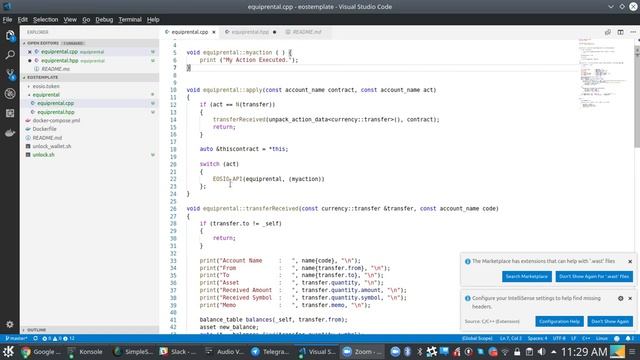Collapse the equiprental folder
The width and height of the screenshot is (640, 360).
46,95
